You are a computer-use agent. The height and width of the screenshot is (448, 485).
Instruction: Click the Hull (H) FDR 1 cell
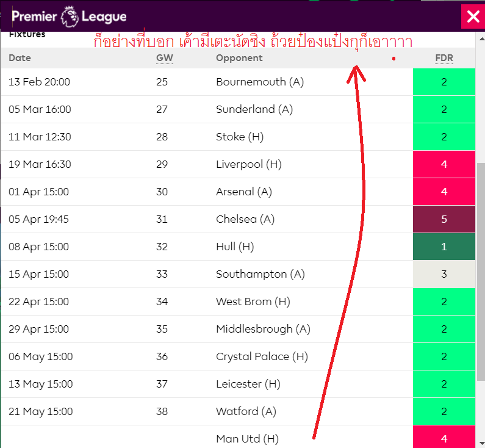click(444, 247)
